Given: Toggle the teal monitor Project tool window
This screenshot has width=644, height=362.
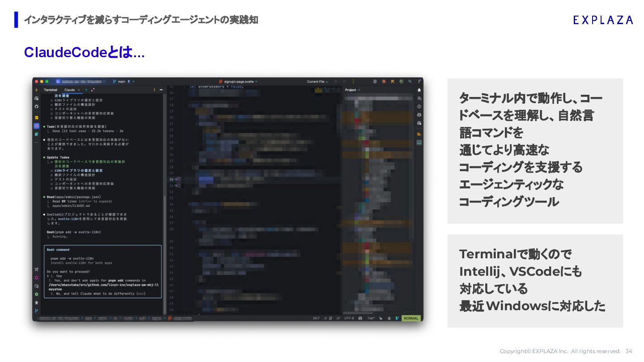Looking at the screenshot, I should (x=419, y=143).
